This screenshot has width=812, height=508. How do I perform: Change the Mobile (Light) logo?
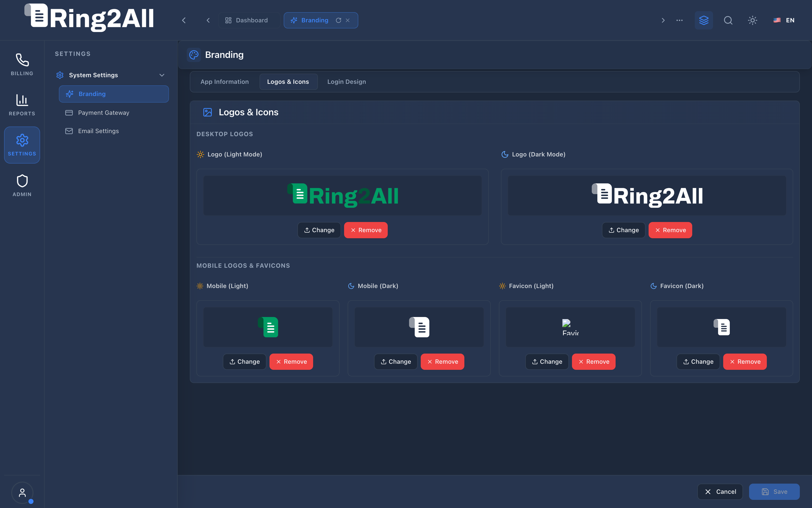point(245,362)
